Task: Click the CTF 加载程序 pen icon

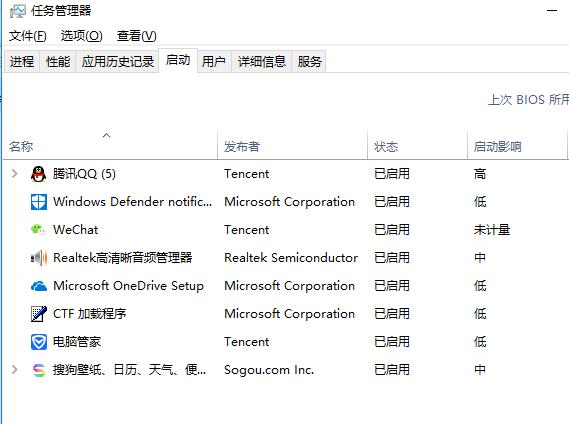Action: (x=38, y=314)
